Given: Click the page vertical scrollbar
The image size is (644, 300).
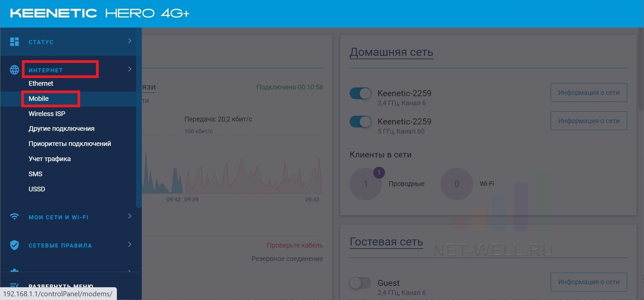Looking at the screenshot, I should point(641,69).
